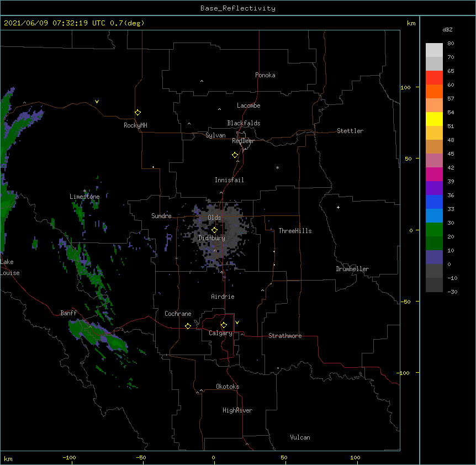Click the RedDeer city label
476x465 pixels.
(x=243, y=141)
